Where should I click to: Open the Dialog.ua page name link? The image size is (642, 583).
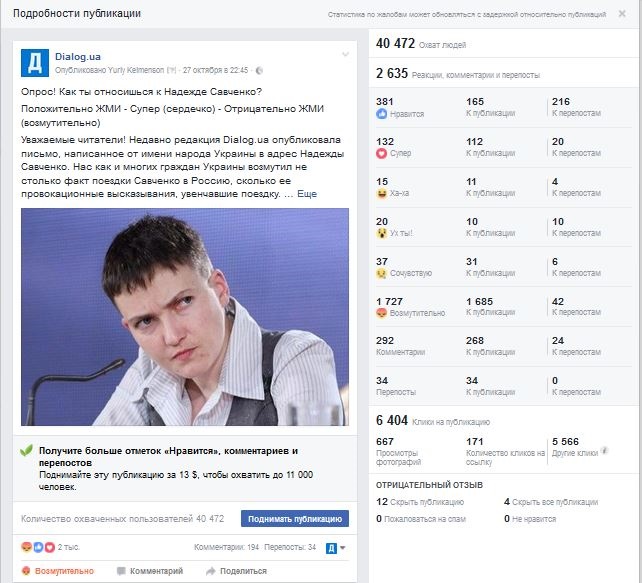[x=78, y=56]
